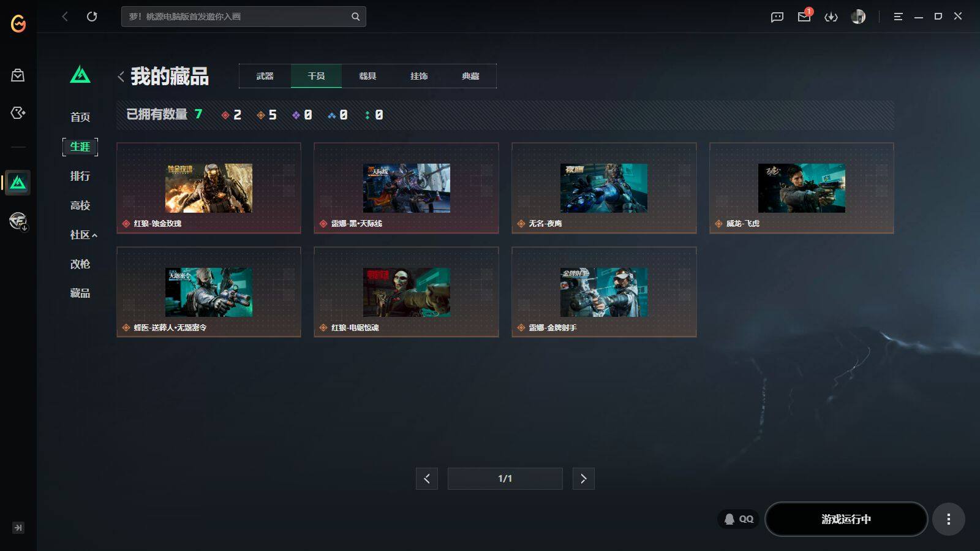
Task: Click the orange rarity count 5
Action: [267, 115]
